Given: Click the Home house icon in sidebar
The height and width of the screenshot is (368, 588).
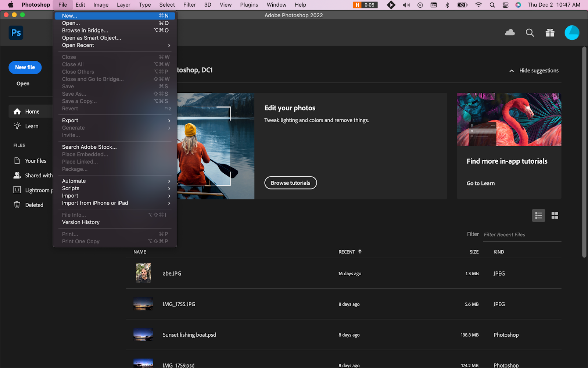Looking at the screenshot, I should tap(17, 112).
